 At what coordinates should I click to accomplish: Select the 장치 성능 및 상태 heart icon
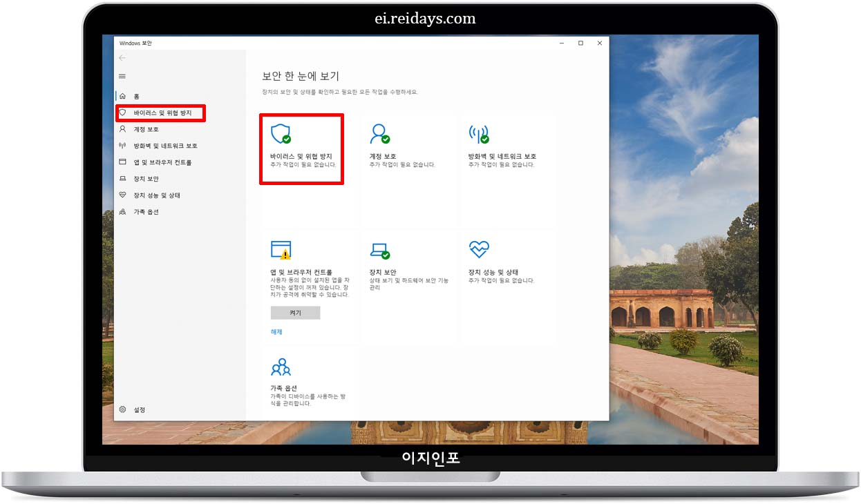tap(478, 250)
